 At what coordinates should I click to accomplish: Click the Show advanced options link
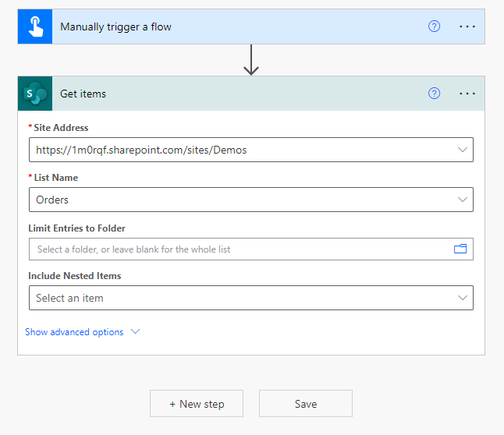74,332
